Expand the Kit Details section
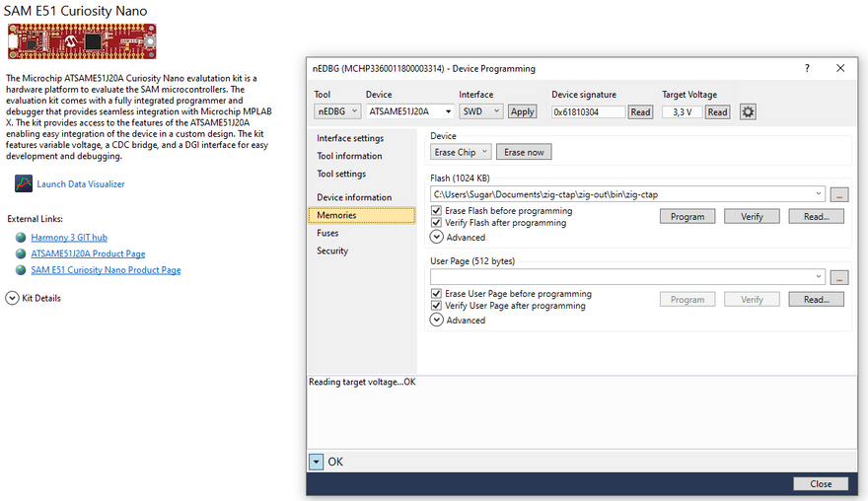Image resolution: width=868 pixels, height=501 pixels. 13,298
